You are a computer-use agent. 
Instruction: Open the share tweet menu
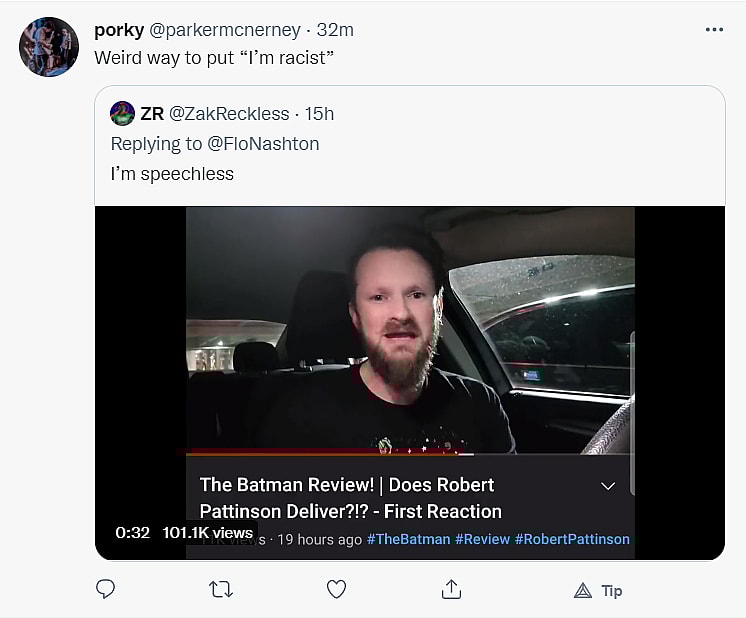point(451,589)
